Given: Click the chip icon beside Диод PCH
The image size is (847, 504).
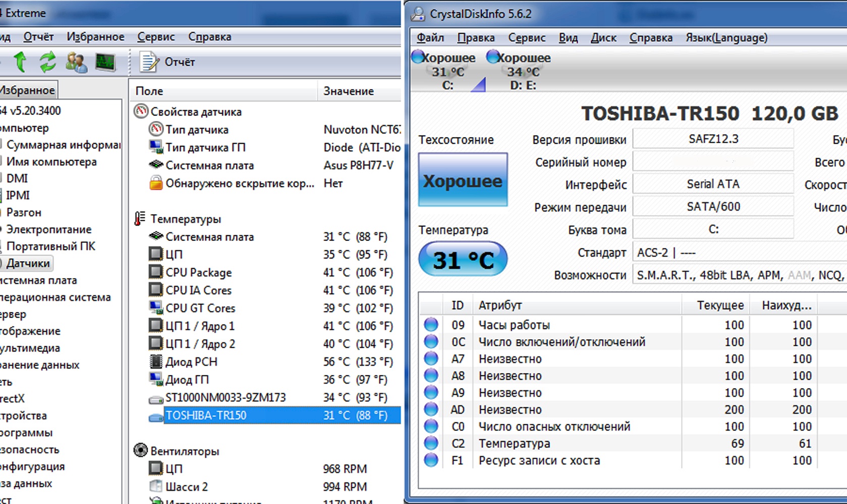Looking at the screenshot, I should pos(156,361).
